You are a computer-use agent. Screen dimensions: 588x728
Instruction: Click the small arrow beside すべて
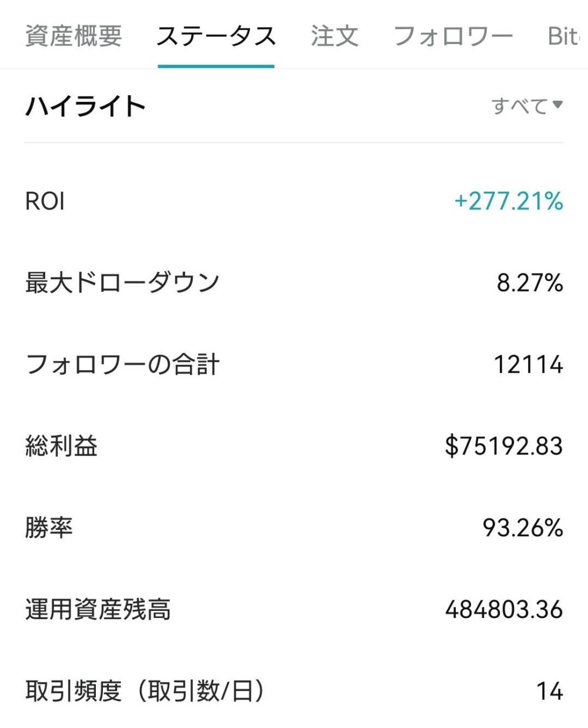557,105
